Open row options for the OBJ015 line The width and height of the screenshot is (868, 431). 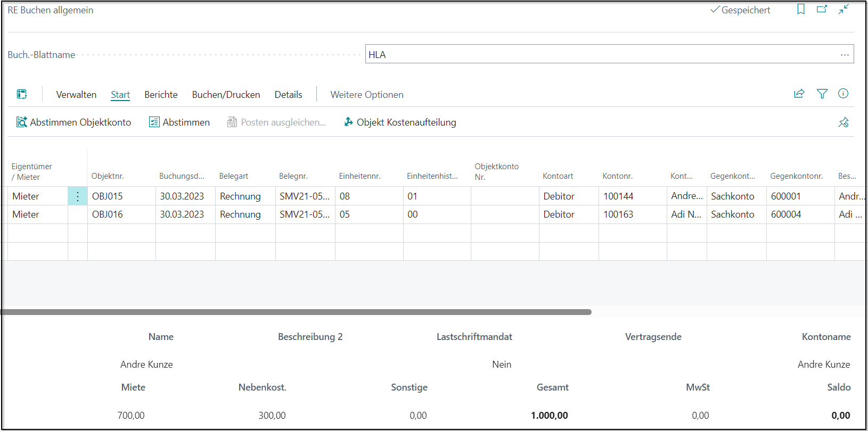point(78,196)
